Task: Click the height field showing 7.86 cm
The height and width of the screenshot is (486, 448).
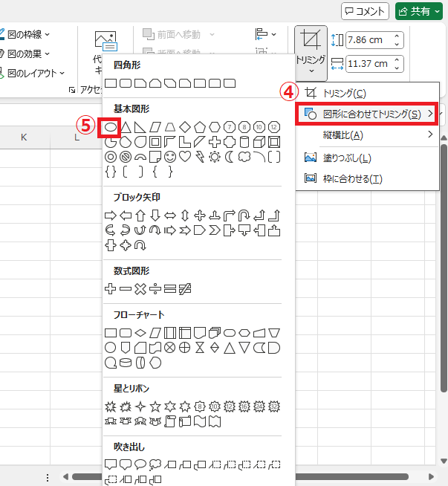Action: pos(369,40)
